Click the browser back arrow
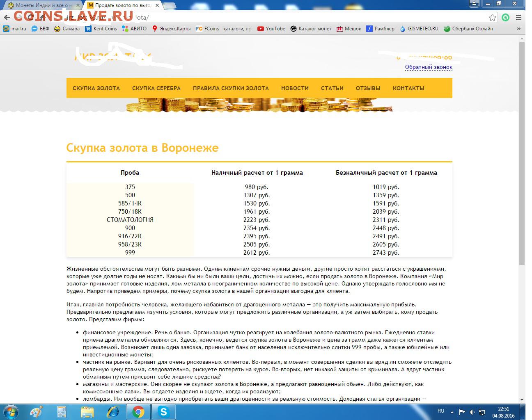Screen dimensions: 532x420 coord(7,18)
